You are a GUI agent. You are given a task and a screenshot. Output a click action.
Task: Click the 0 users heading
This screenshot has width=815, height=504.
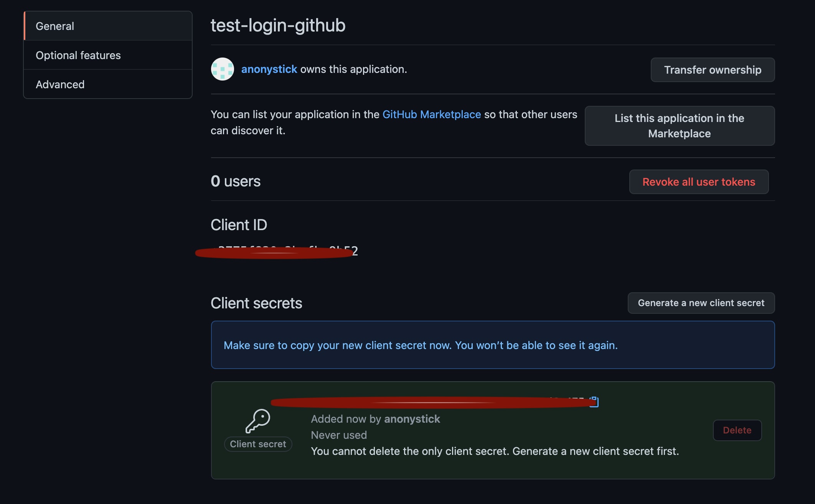click(236, 181)
